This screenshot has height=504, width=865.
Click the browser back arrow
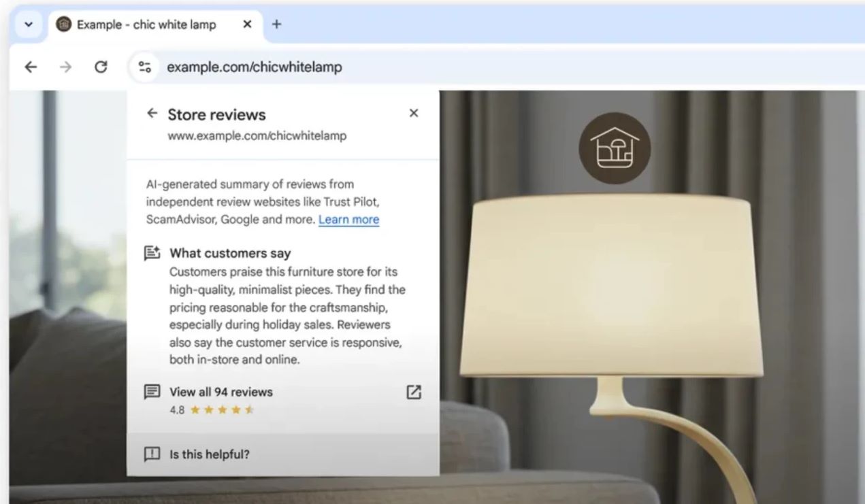(30, 67)
